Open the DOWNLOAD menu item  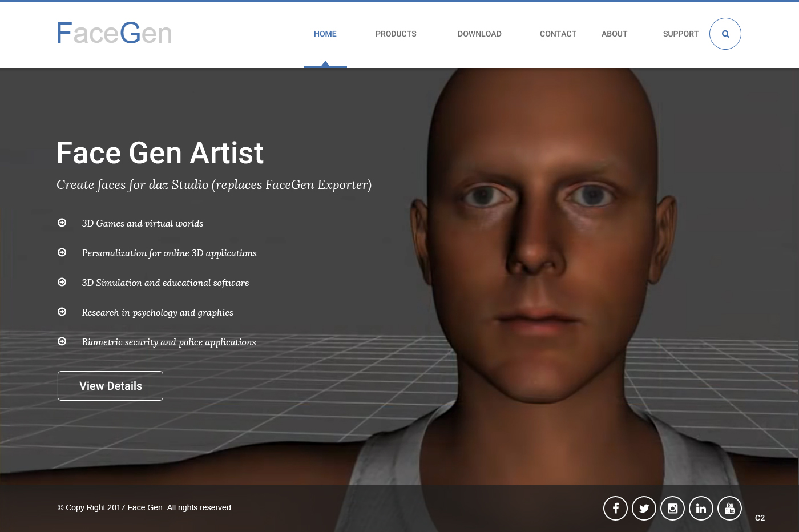click(479, 34)
